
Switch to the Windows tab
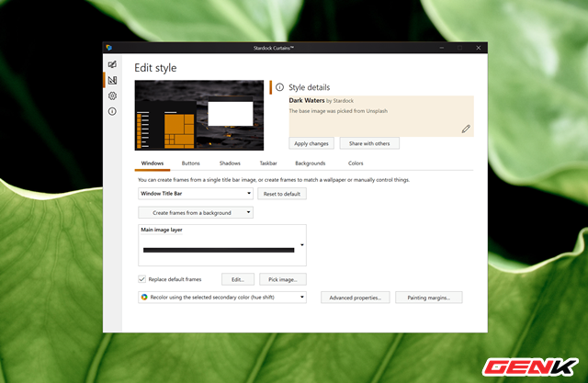[x=153, y=163]
